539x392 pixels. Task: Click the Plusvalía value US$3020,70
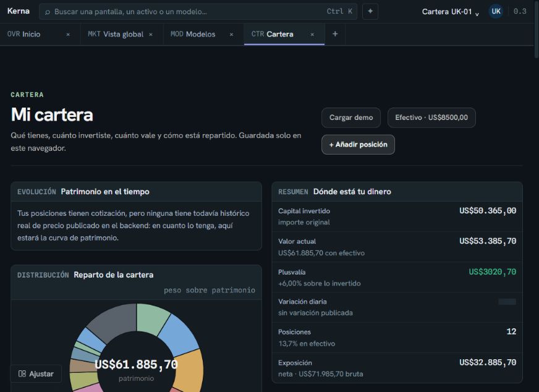[492, 272]
